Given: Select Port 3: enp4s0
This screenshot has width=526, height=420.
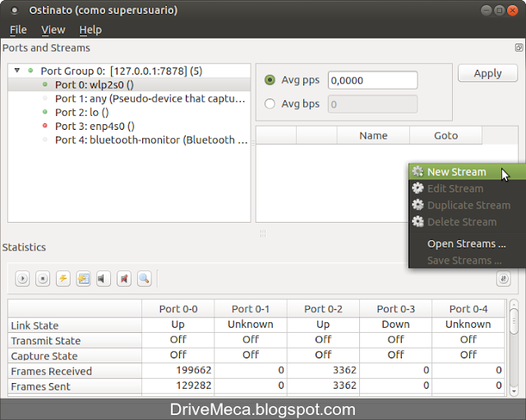Looking at the screenshot, I should 129,126.
